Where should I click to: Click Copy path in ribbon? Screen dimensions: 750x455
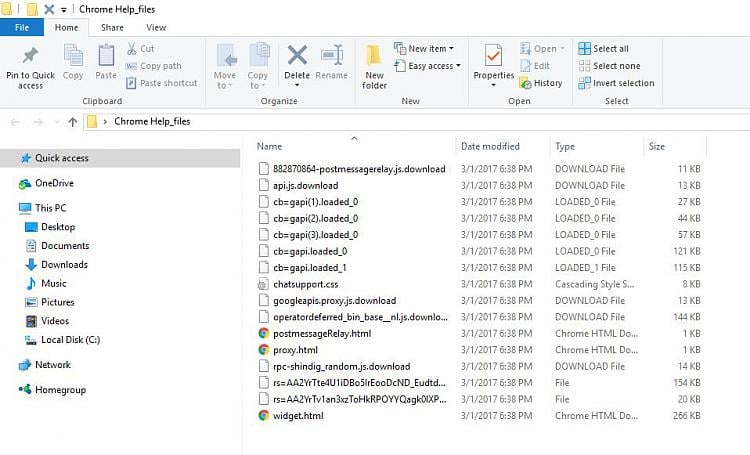click(x=154, y=66)
